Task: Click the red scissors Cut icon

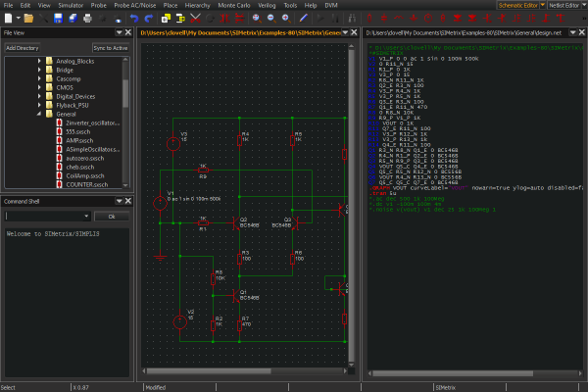Action: coord(195,18)
